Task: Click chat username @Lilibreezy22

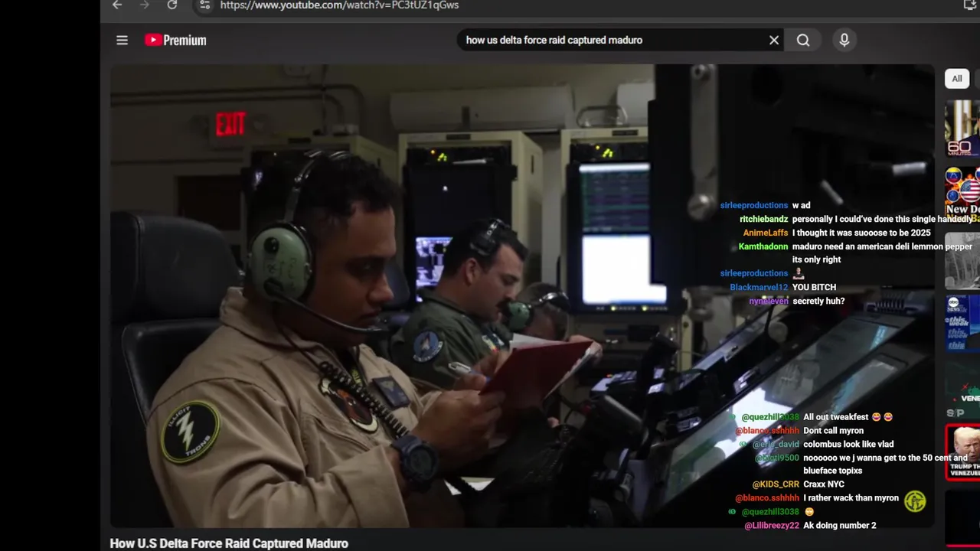Action: point(772,526)
